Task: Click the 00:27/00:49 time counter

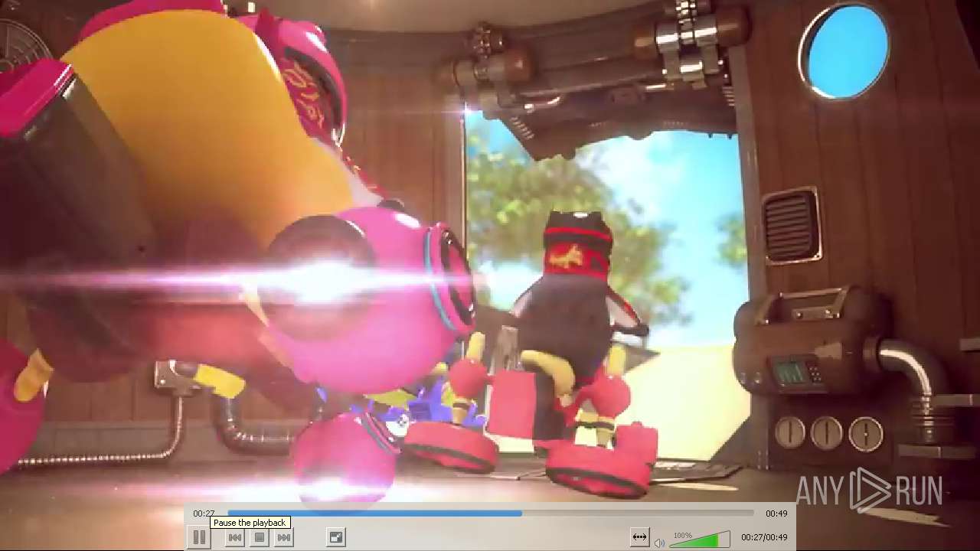Action: [764, 538]
